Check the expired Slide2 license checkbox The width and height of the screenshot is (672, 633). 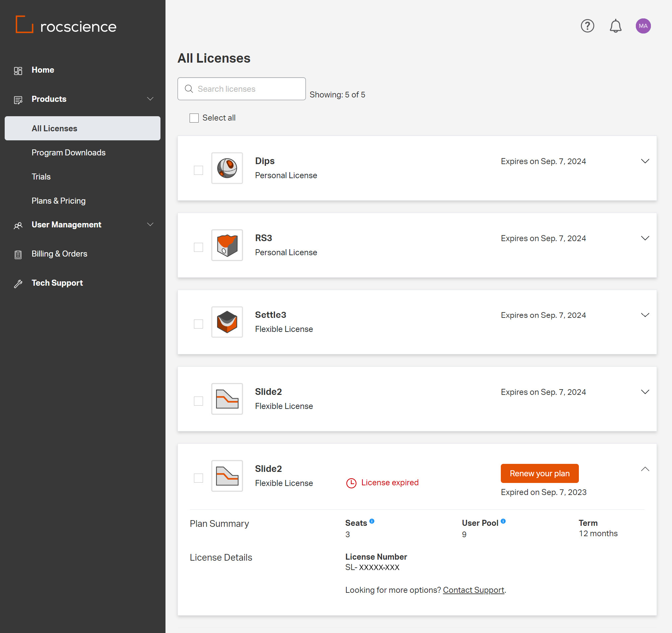tap(198, 478)
